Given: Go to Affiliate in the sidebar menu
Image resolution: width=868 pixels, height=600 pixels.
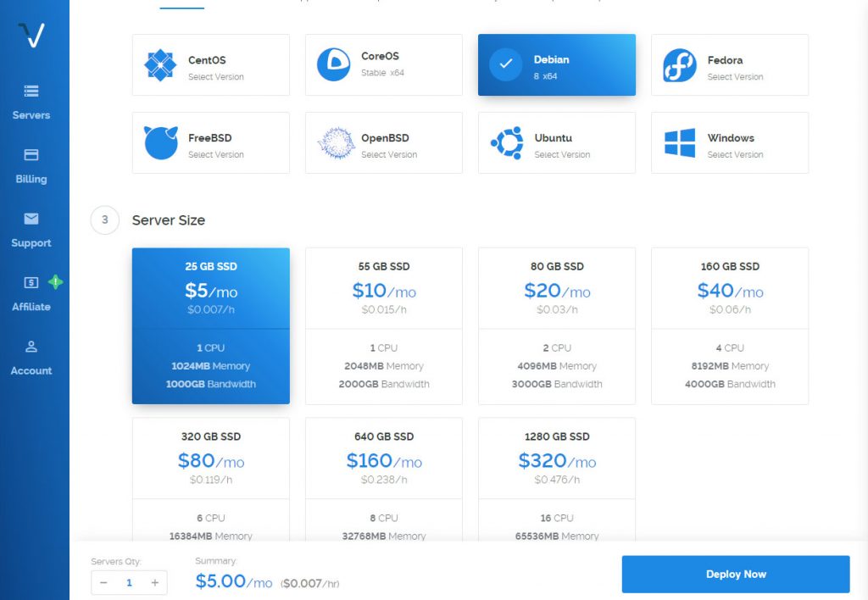Looking at the screenshot, I should pyautogui.click(x=31, y=307).
